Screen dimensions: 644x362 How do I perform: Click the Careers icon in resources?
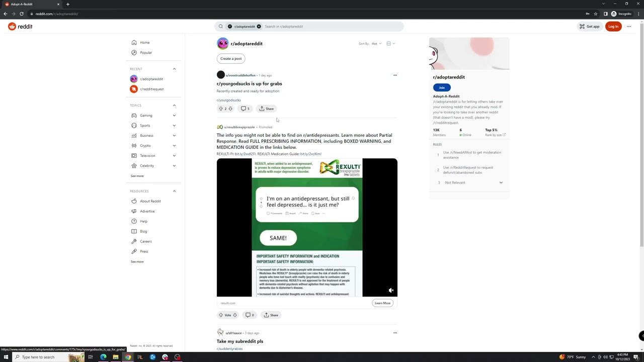point(134,241)
